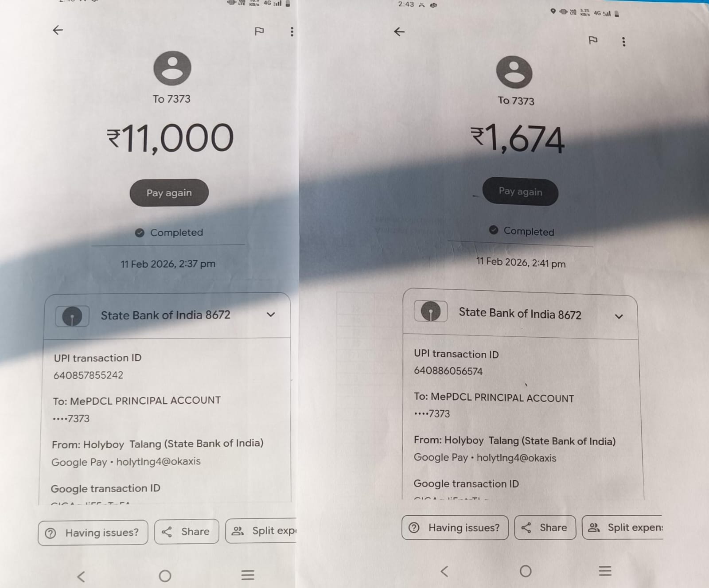Collapse State Bank of India chevron, right receipt
709x588 pixels.
619,316
